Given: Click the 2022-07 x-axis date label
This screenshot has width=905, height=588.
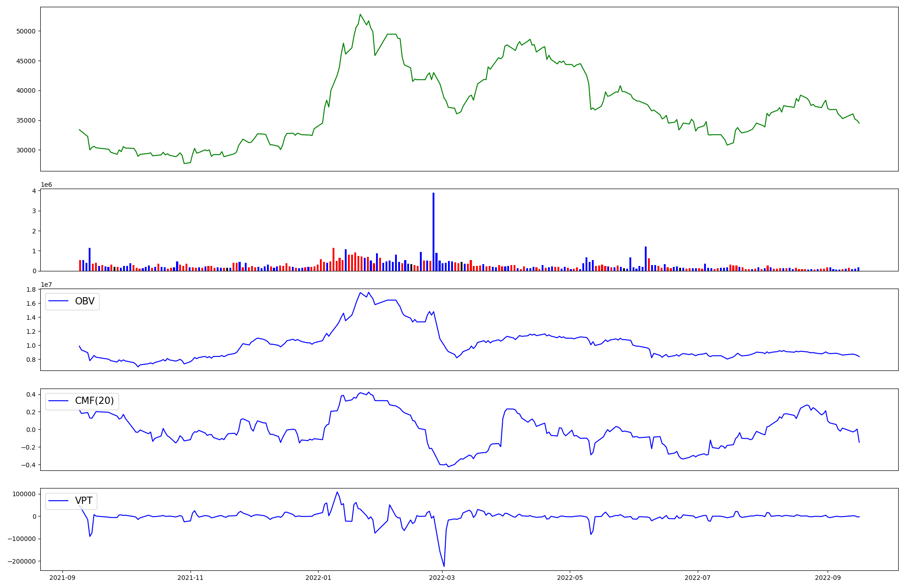Looking at the screenshot, I should (x=698, y=578).
